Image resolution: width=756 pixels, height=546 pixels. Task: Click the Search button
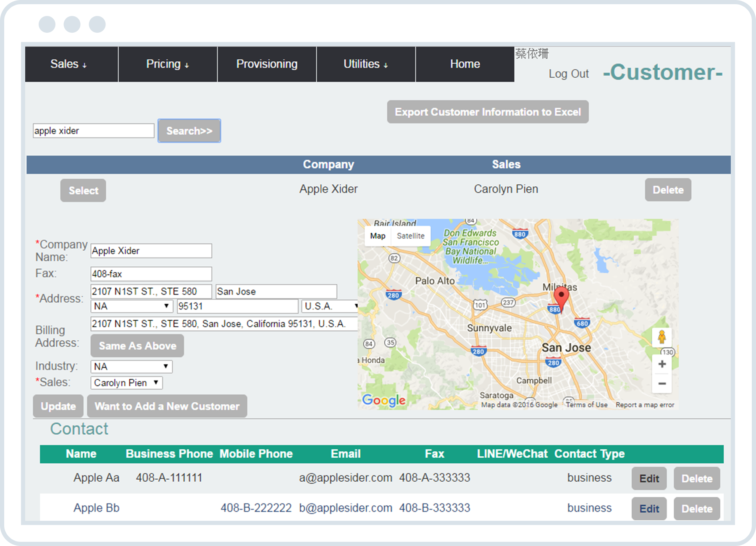click(189, 131)
